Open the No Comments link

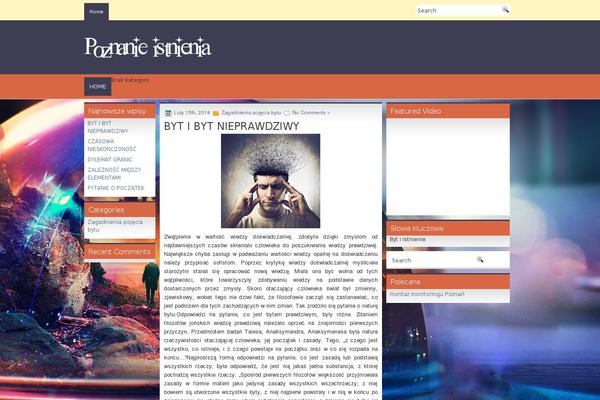309,113
